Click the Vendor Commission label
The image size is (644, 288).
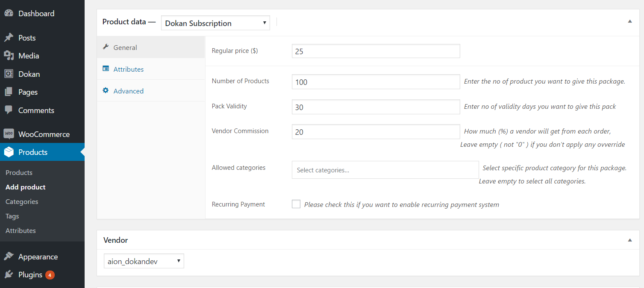(x=240, y=131)
